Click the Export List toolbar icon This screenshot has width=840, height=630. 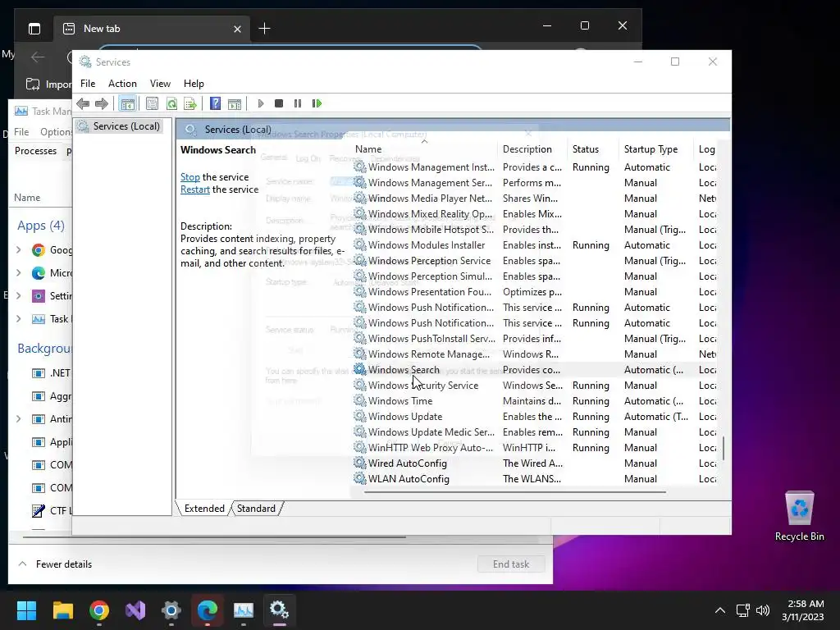click(x=190, y=103)
